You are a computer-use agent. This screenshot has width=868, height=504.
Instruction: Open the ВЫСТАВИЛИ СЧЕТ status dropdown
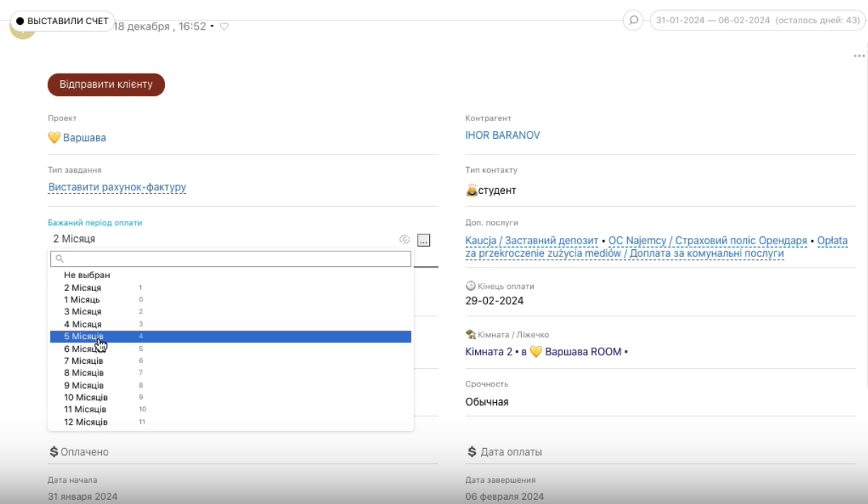click(x=62, y=21)
